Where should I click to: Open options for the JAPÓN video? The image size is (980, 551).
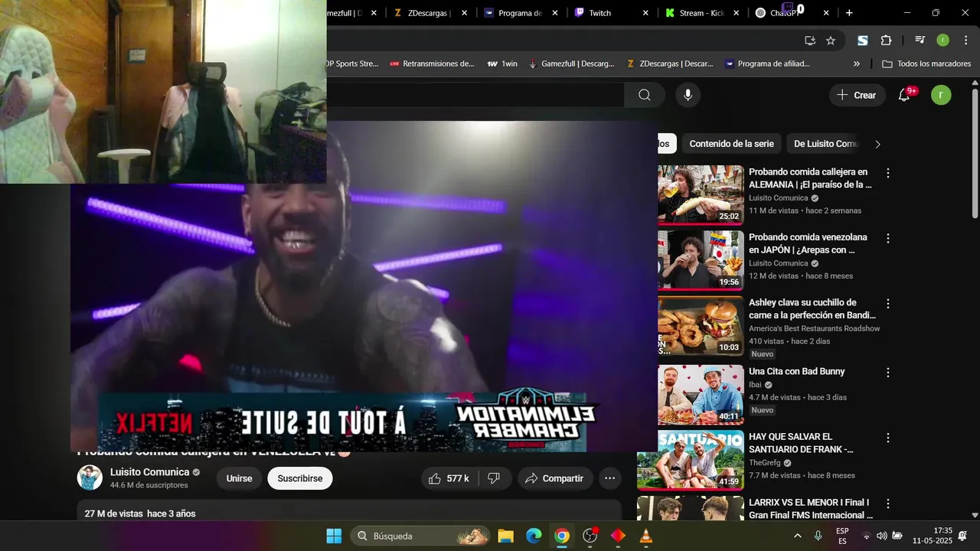click(x=888, y=239)
